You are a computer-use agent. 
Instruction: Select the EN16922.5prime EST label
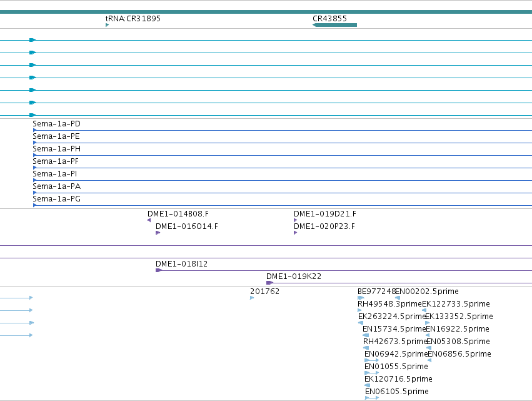tap(458, 329)
